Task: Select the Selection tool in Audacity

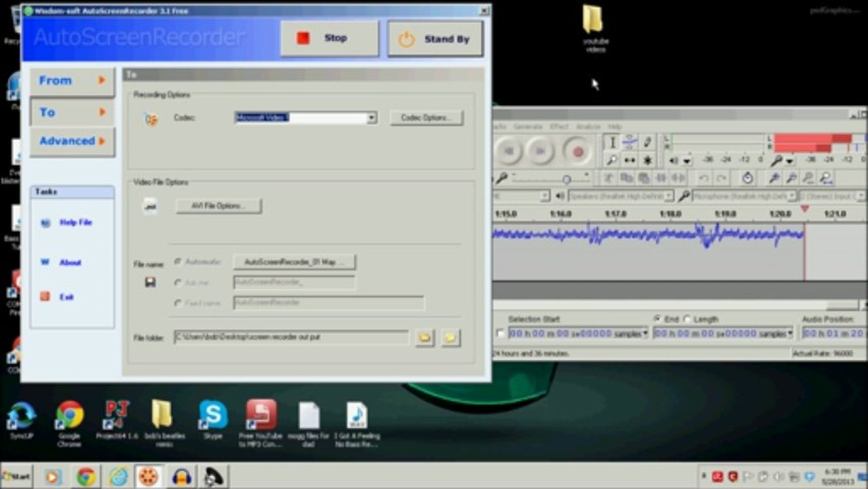Action: pos(612,143)
